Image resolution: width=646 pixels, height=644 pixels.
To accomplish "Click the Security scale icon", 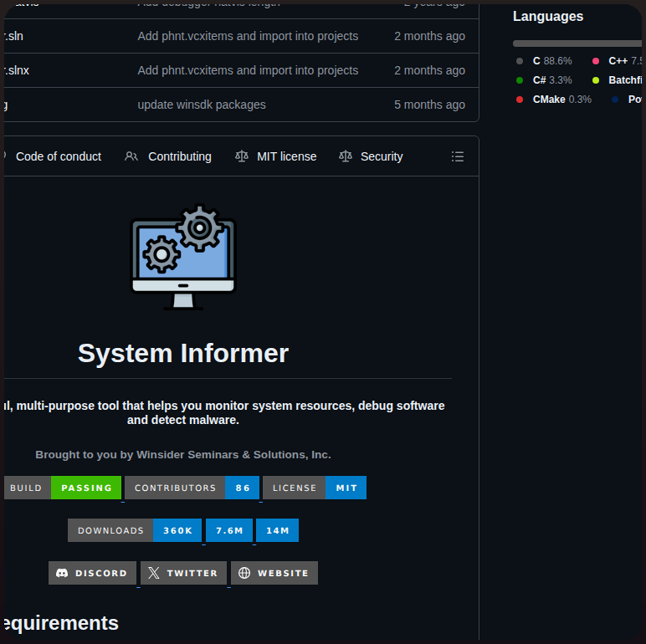I will tap(346, 156).
